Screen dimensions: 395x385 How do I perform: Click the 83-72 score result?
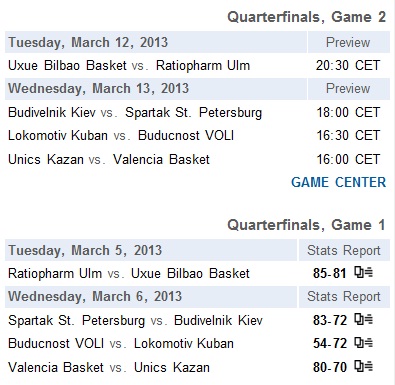pyautogui.click(x=330, y=320)
